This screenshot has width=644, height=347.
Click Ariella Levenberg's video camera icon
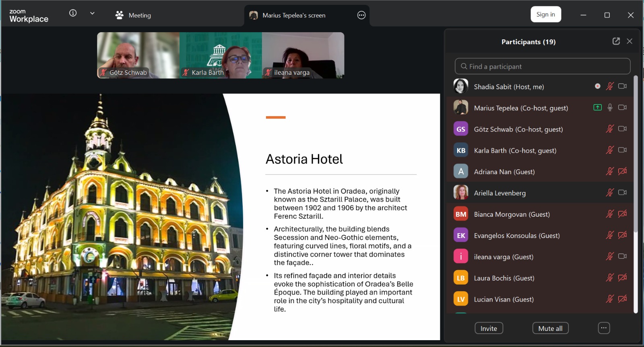point(622,193)
